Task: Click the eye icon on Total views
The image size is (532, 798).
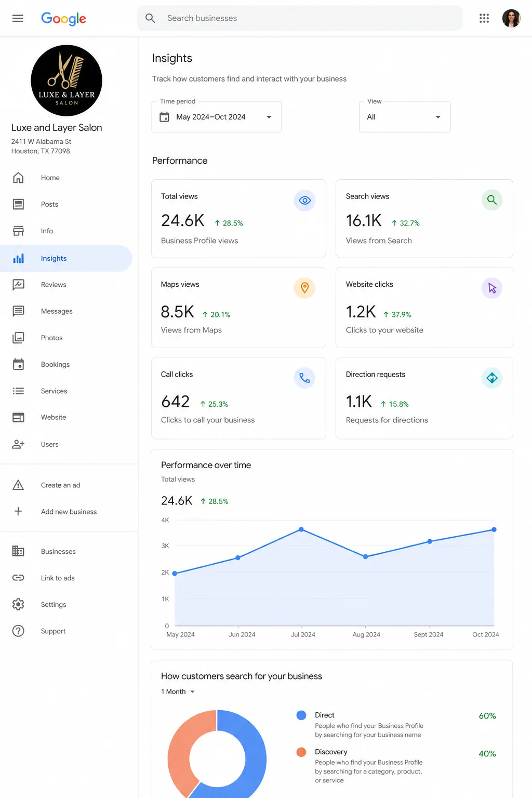Action: [x=305, y=201]
